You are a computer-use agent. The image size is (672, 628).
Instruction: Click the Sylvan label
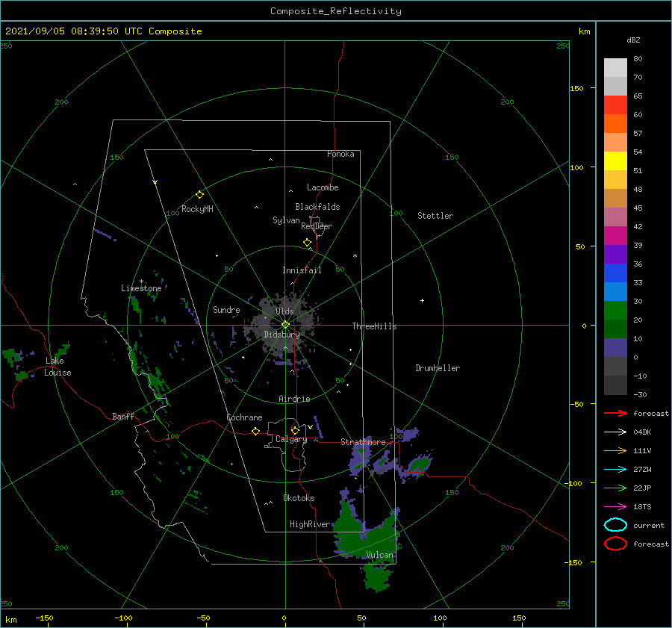tap(286, 220)
